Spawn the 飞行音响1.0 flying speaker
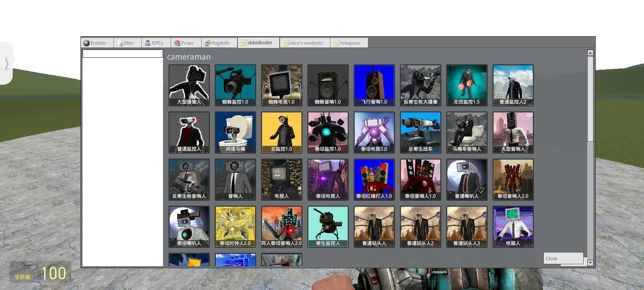Image resolution: width=644 pixels, height=290 pixels. [374, 85]
